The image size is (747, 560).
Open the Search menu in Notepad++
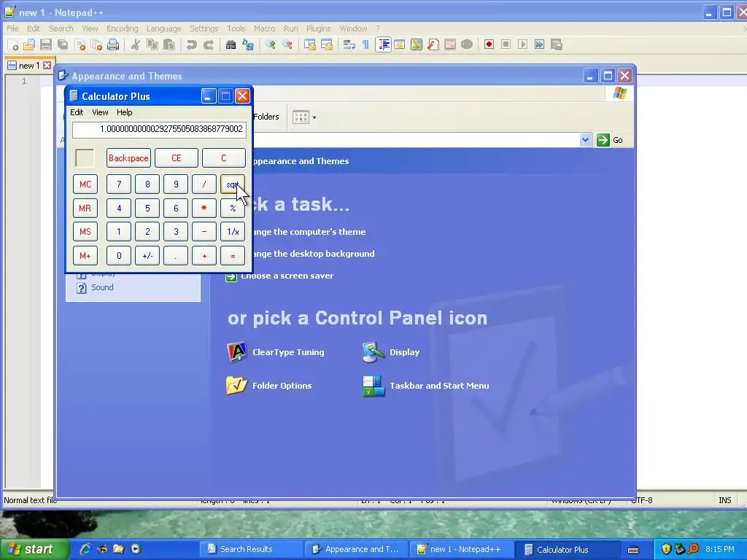pyautogui.click(x=61, y=28)
